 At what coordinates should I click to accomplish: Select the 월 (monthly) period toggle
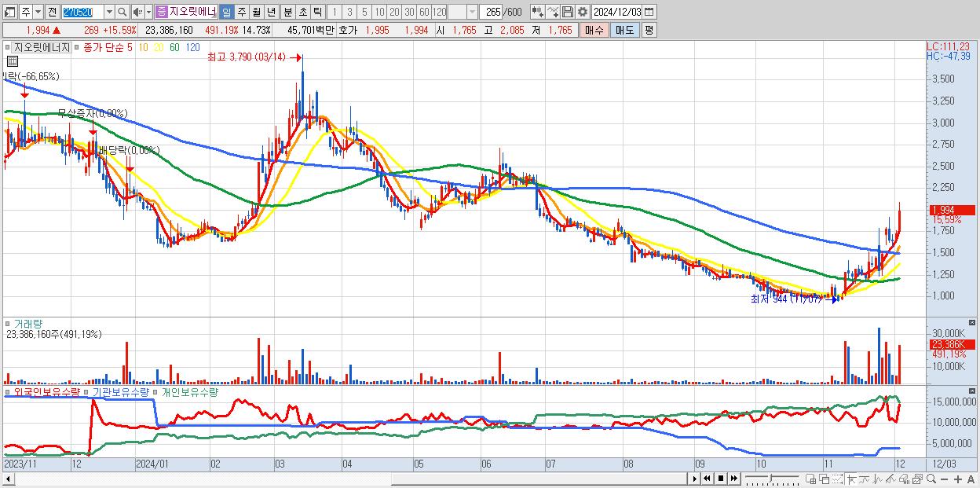(256, 12)
